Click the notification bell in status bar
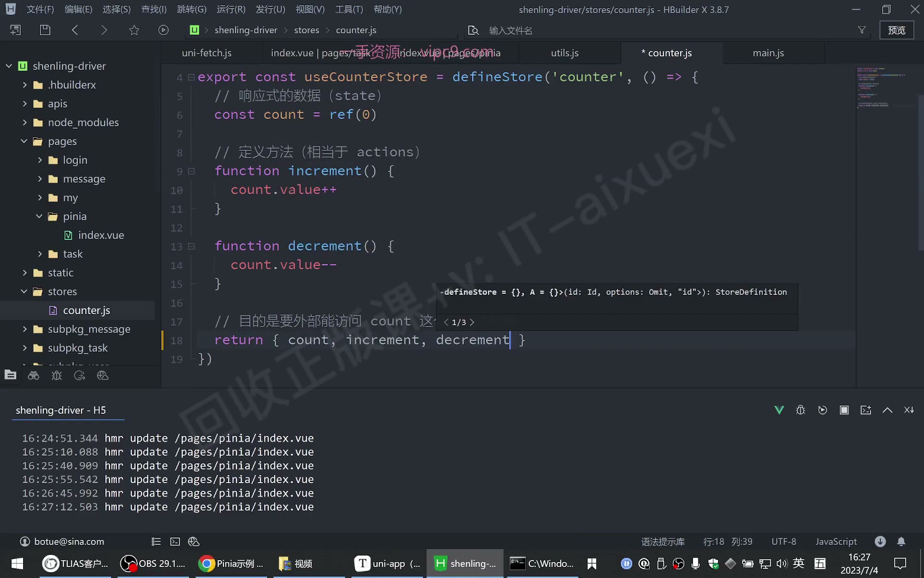Image resolution: width=924 pixels, height=578 pixels. pyautogui.click(x=901, y=541)
